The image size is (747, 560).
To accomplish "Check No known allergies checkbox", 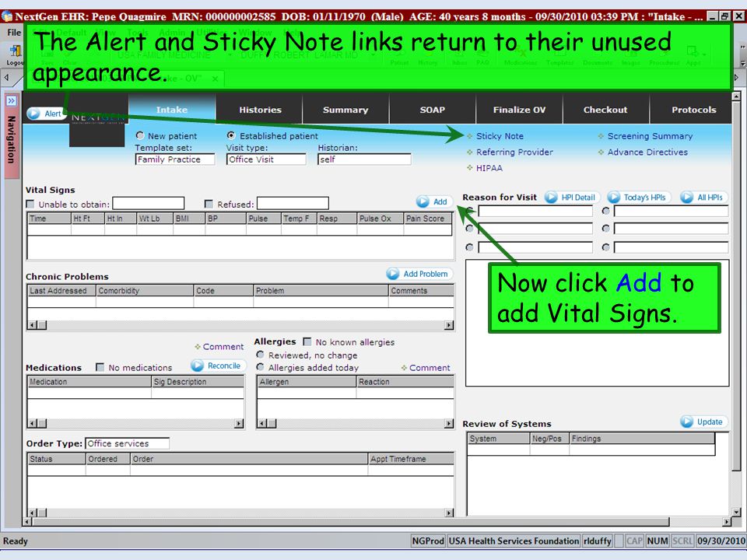I will (307, 342).
